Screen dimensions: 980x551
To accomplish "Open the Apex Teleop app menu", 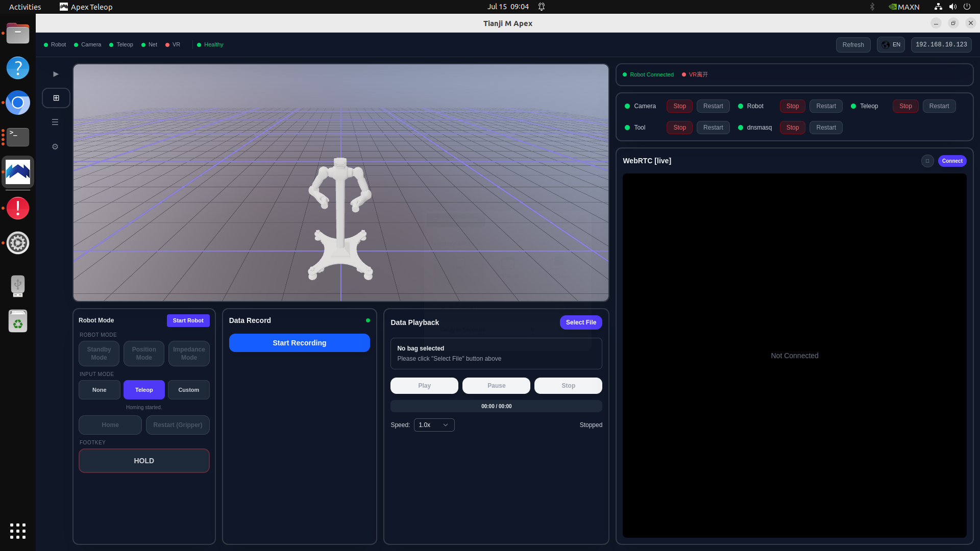I will (86, 7).
